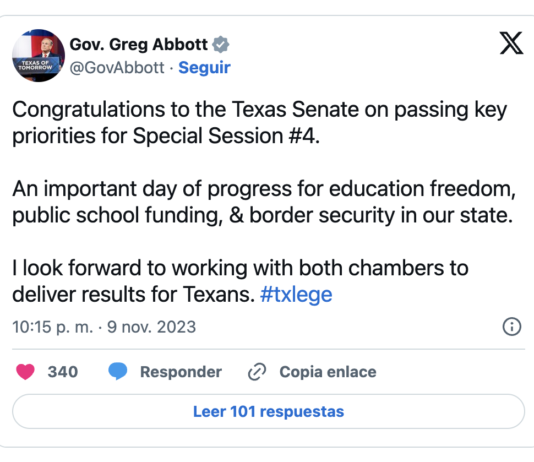534x462 pixels.
Task: Click the 340 likes count
Action: (63, 372)
